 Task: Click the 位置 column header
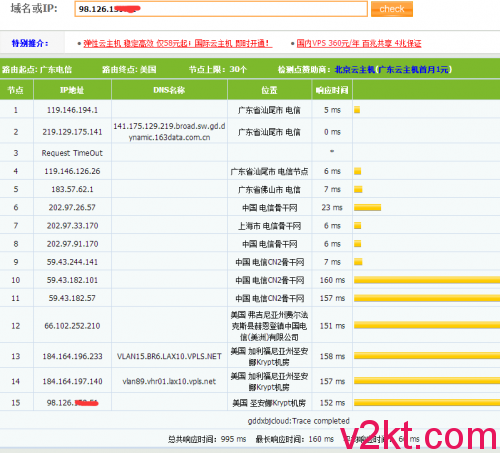269,90
